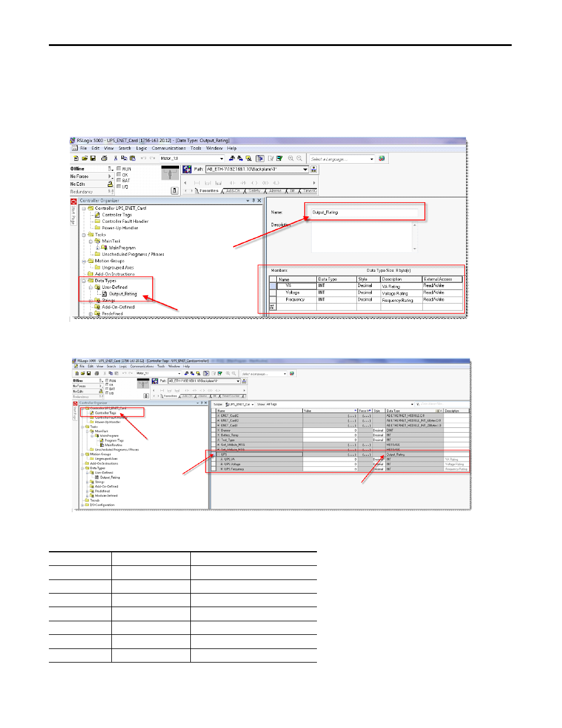Toggle BAT checkbox in upper window
The image size is (562, 728).
(118, 180)
